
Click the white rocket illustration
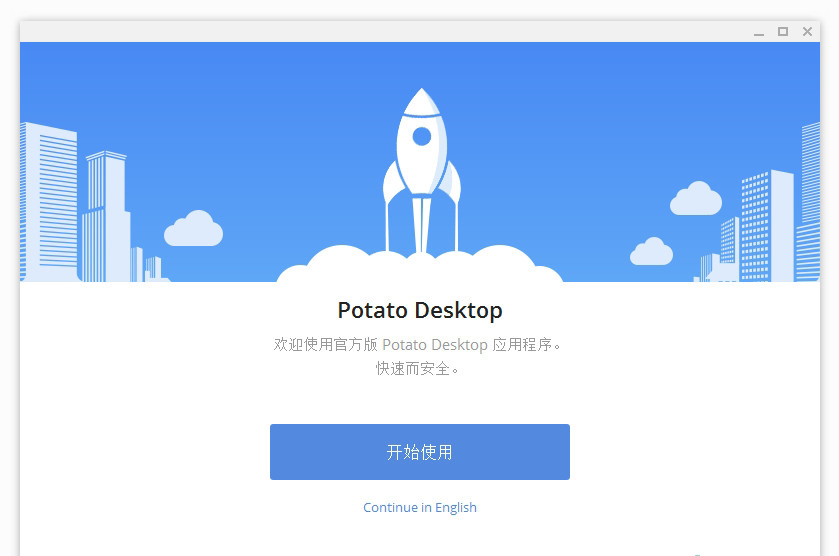tap(422, 170)
